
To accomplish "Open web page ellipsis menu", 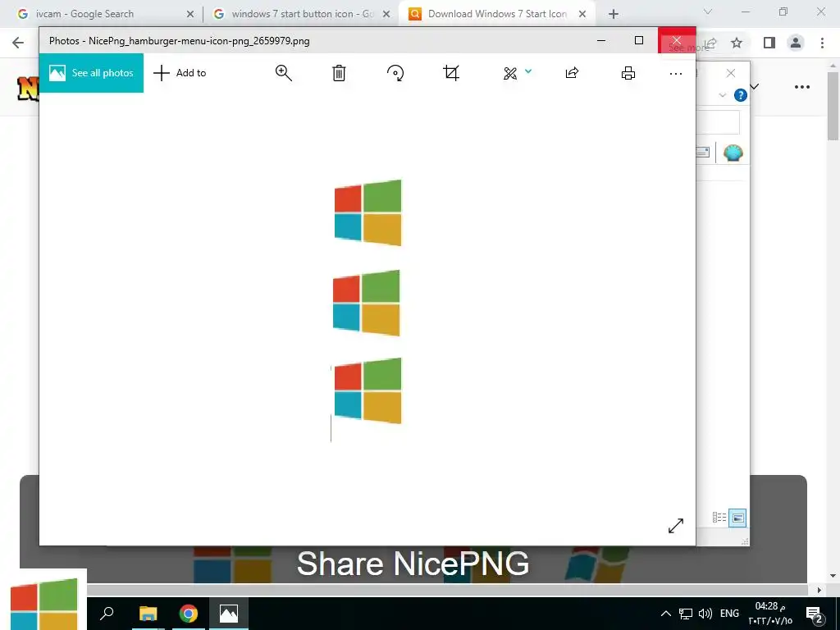I will tap(802, 87).
